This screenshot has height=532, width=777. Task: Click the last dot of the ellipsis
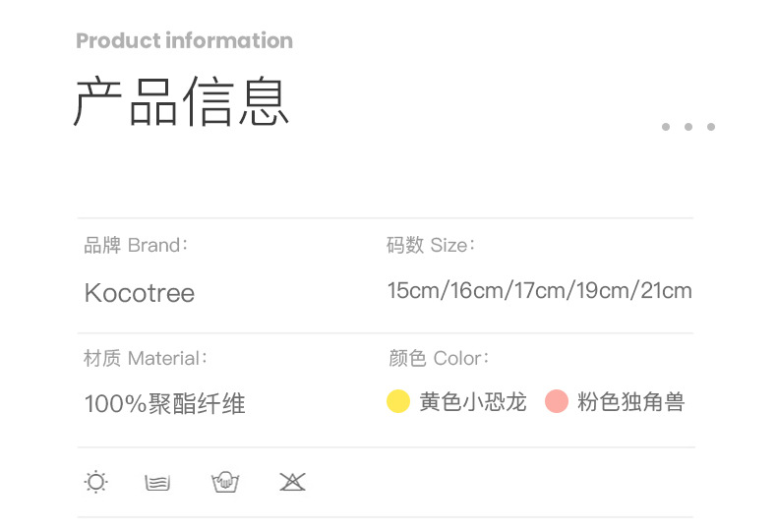711,127
